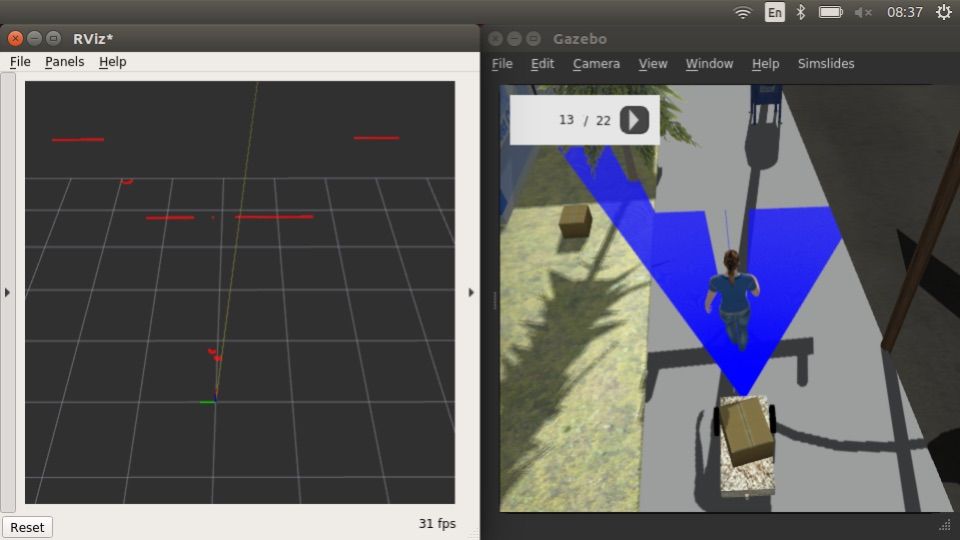Click the RViz Reset button
Screen dimensions: 960x540
(27, 527)
